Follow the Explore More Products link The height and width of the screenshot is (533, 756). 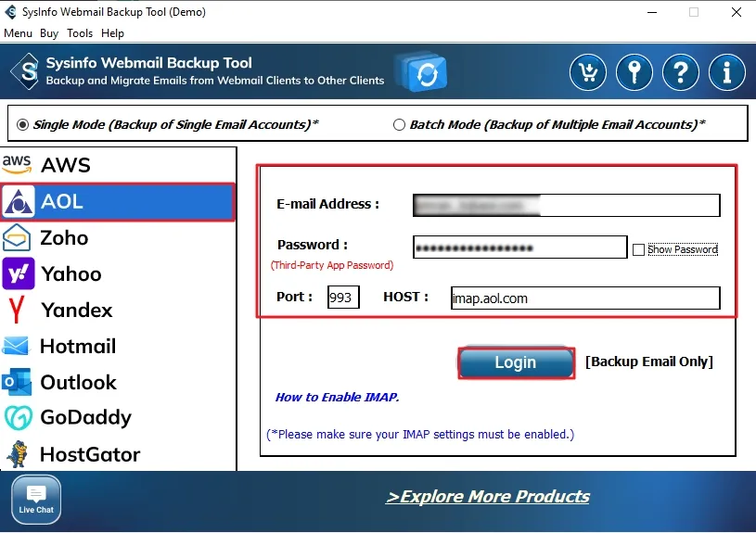(487, 496)
